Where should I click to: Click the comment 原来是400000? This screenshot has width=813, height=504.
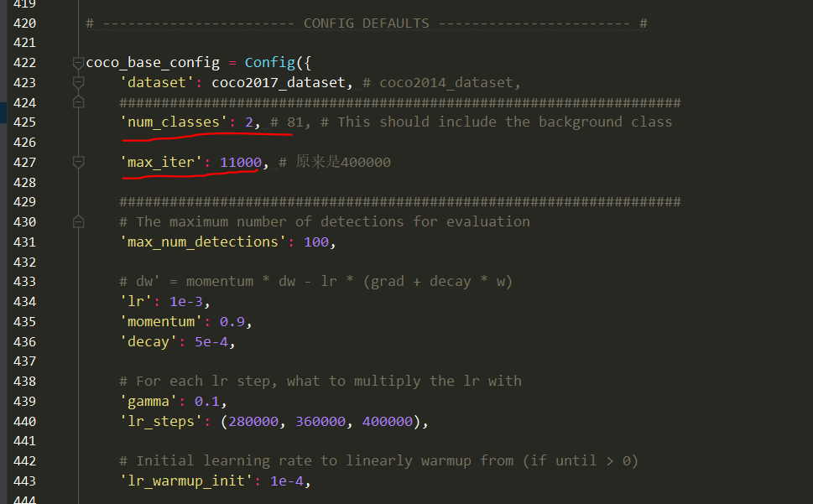pyautogui.click(x=343, y=162)
